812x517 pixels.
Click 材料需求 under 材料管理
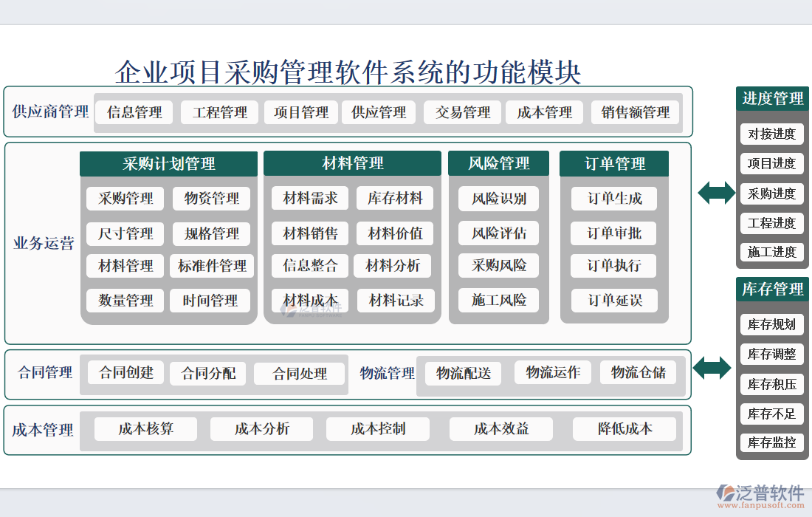309,198
